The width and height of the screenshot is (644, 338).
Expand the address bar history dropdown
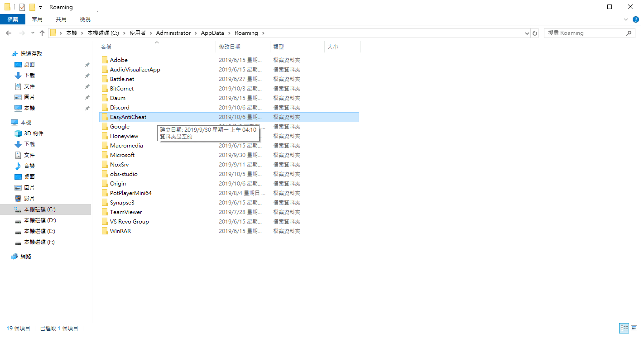tap(527, 33)
